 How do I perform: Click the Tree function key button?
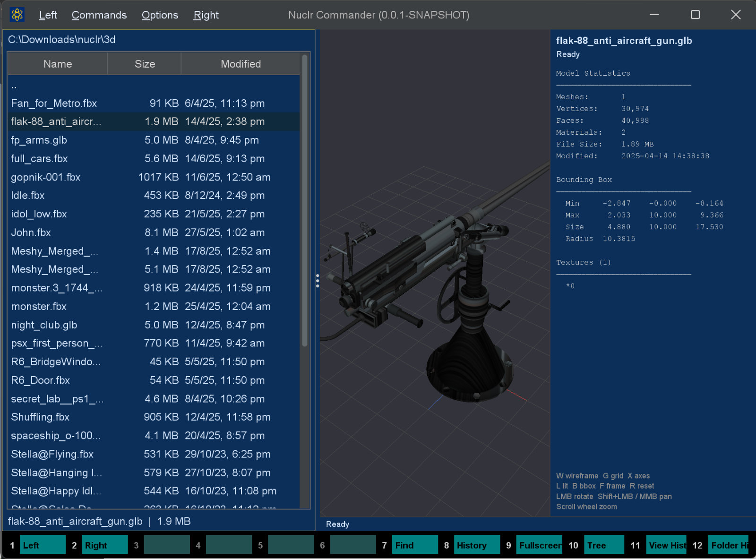(x=604, y=545)
